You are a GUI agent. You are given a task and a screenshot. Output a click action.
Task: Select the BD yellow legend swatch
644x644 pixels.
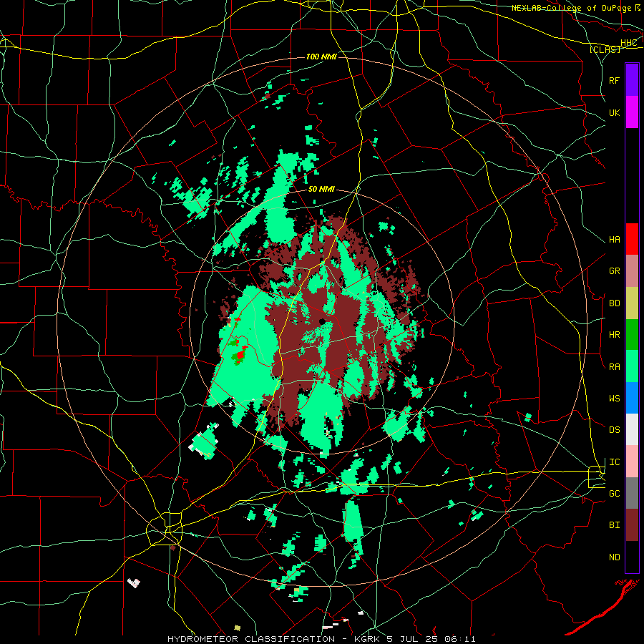632,303
